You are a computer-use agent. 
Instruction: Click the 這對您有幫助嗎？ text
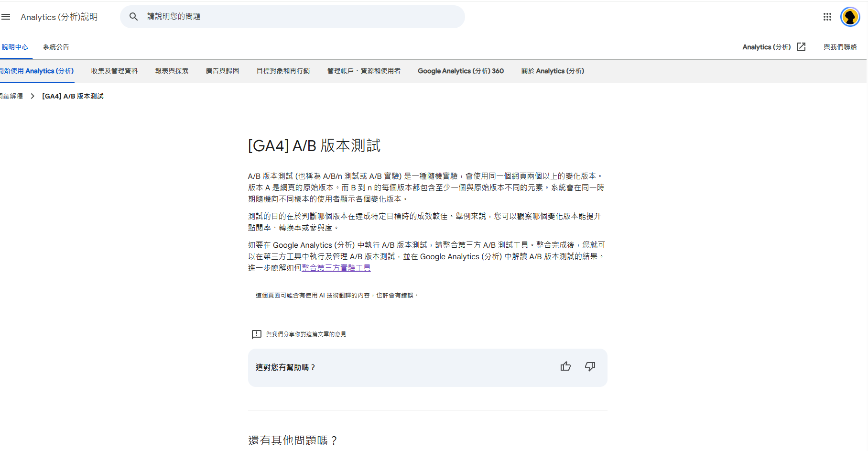coord(286,367)
